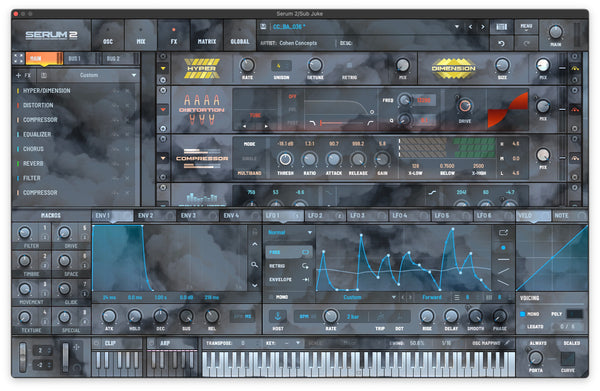Adjust the MAIN volume knob

click(x=556, y=32)
